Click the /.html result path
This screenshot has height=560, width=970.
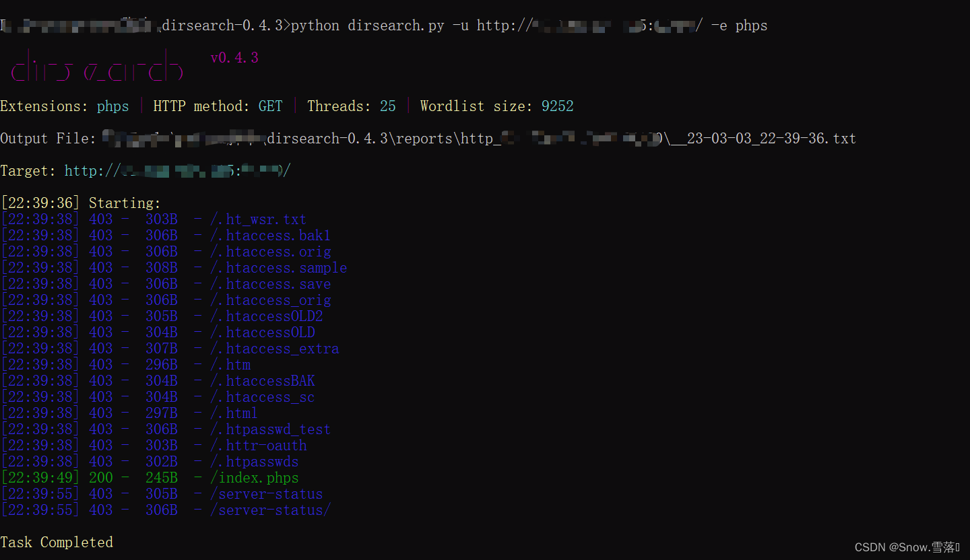(234, 413)
